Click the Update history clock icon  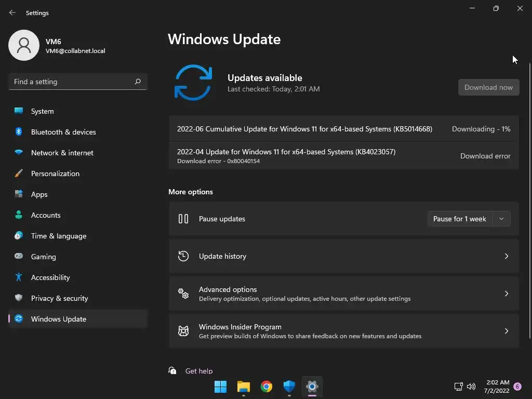(x=183, y=256)
